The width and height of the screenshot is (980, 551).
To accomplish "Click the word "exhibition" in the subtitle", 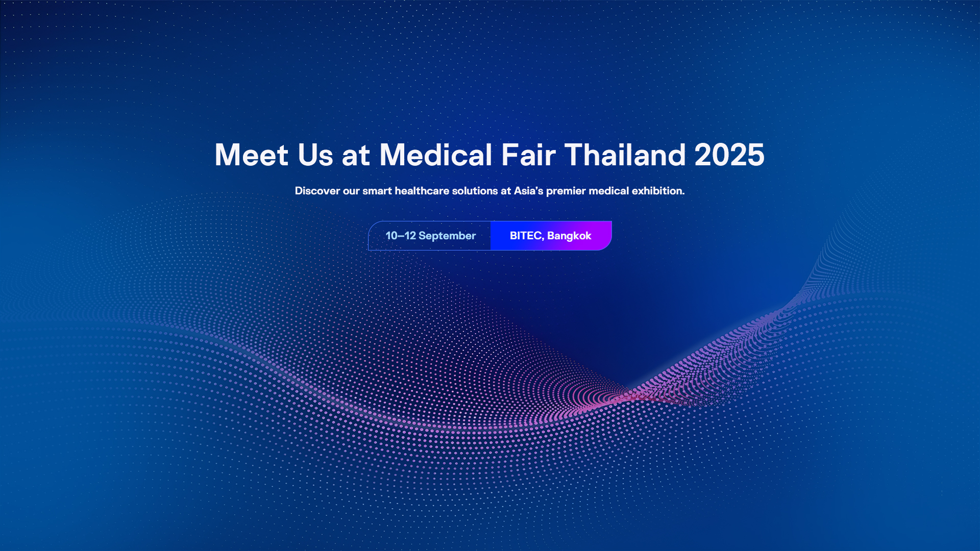I will (x=657, y=191).
